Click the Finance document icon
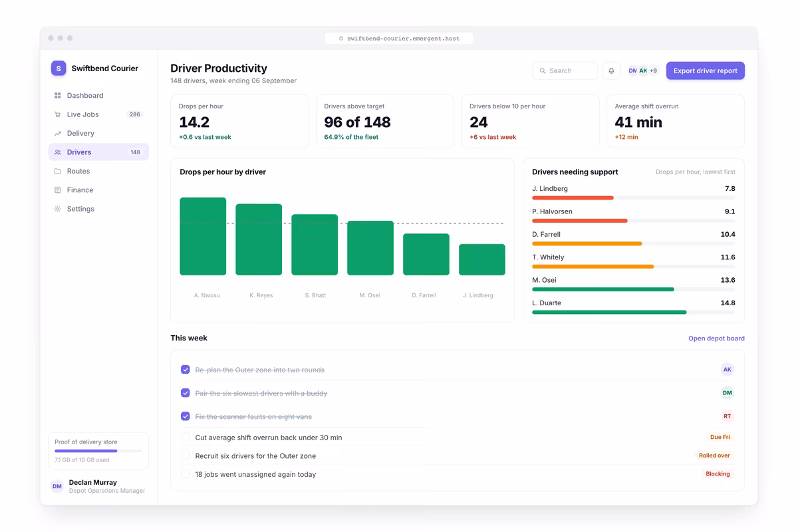Image resolution: width=798 pixels, height=532 pixels. (x=58, y=190)
